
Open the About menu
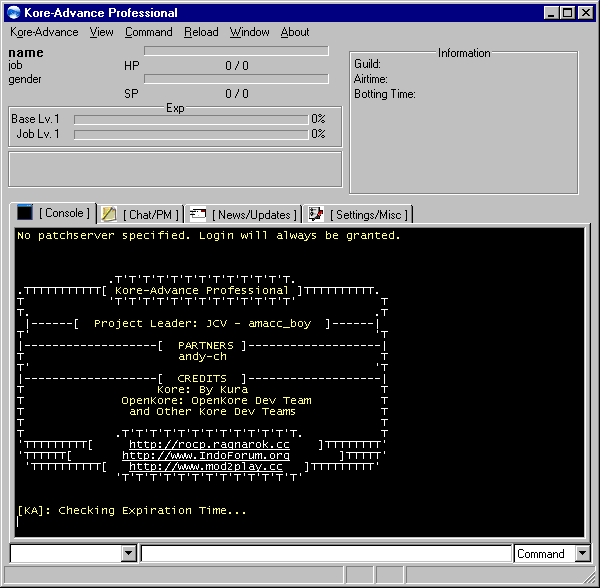(295, 32)
